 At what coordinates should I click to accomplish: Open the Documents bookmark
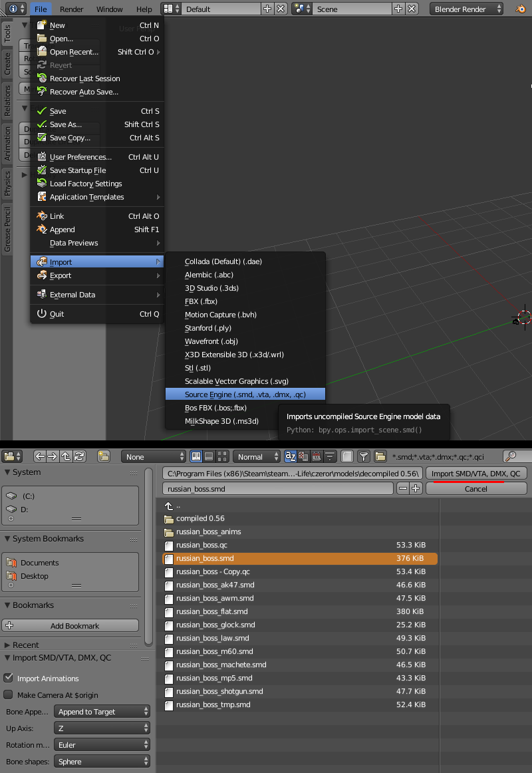click(x=70, y=563)
